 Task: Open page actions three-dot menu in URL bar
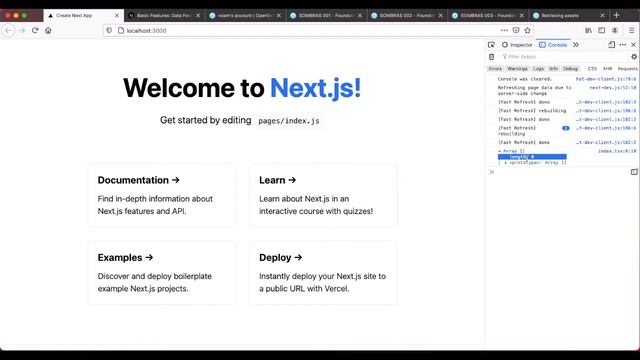pos(504,30)
